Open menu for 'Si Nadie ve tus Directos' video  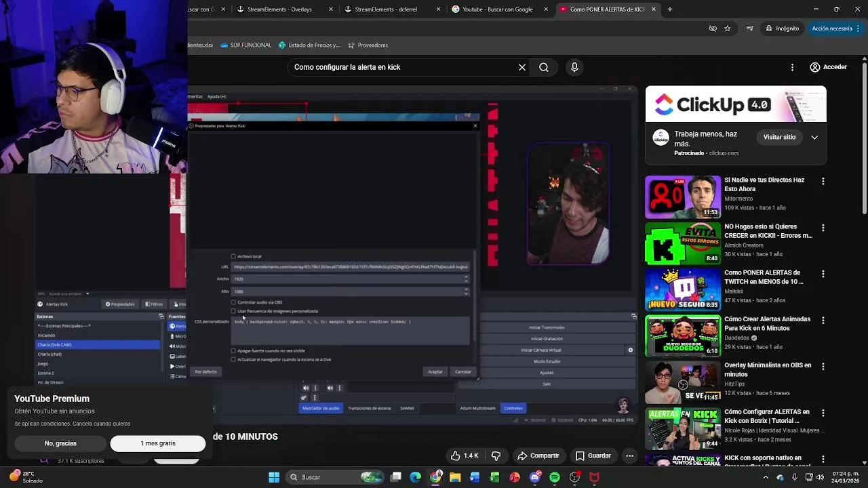[x=823, y=182]
